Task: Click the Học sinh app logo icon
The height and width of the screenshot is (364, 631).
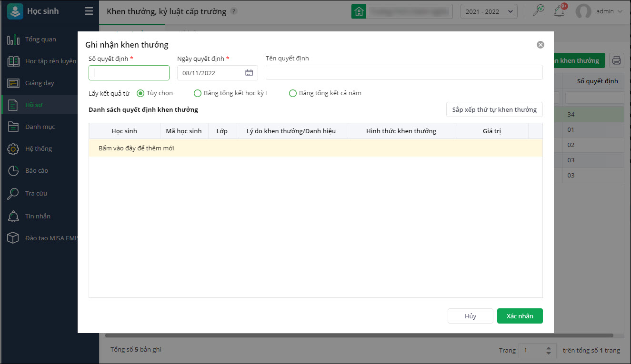Action: pos(15,11)
